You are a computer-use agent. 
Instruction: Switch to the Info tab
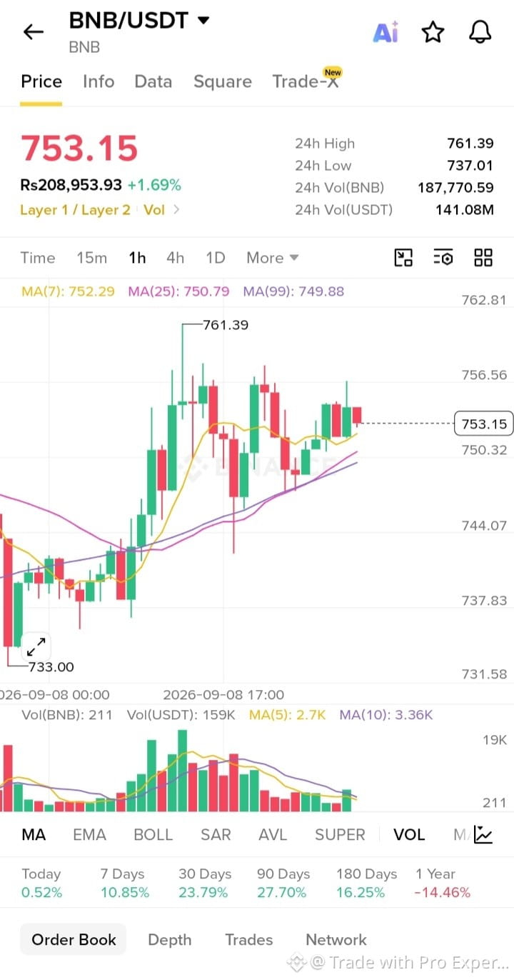click(99, 81)
